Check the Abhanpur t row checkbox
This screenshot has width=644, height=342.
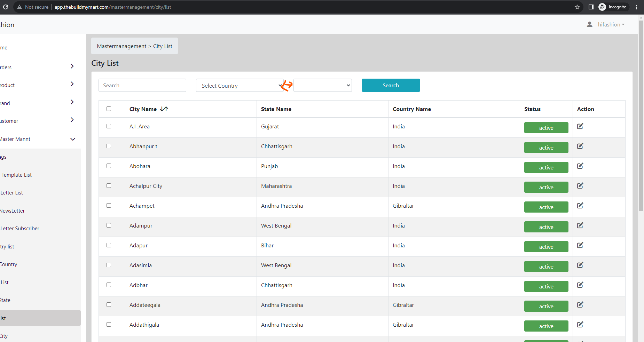109,146
